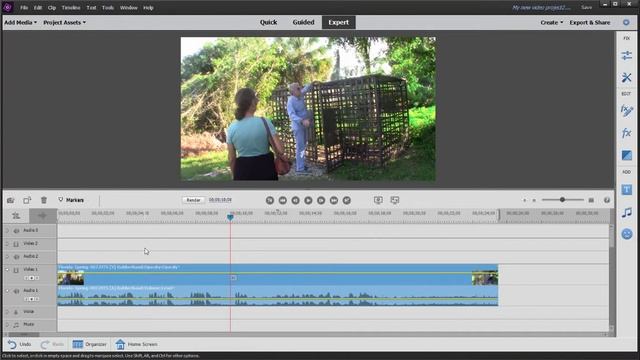Fast forward playback
Image resolution: width=640 pixels, height=360 pixels.
tap(334, 200)
